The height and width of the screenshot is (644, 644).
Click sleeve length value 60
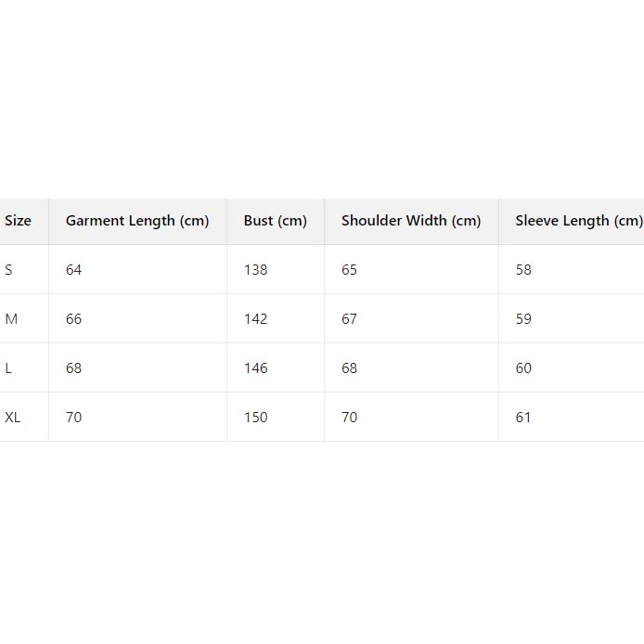[523, 368]
